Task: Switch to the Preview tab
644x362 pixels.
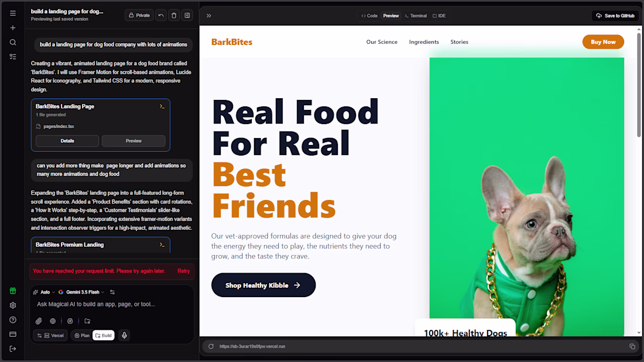Action: coord(391,16)
